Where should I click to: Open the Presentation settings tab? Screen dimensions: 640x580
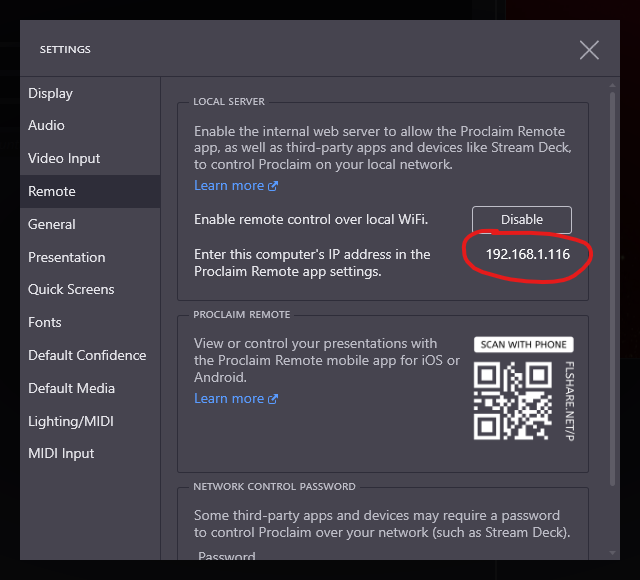tap(90, 257)
